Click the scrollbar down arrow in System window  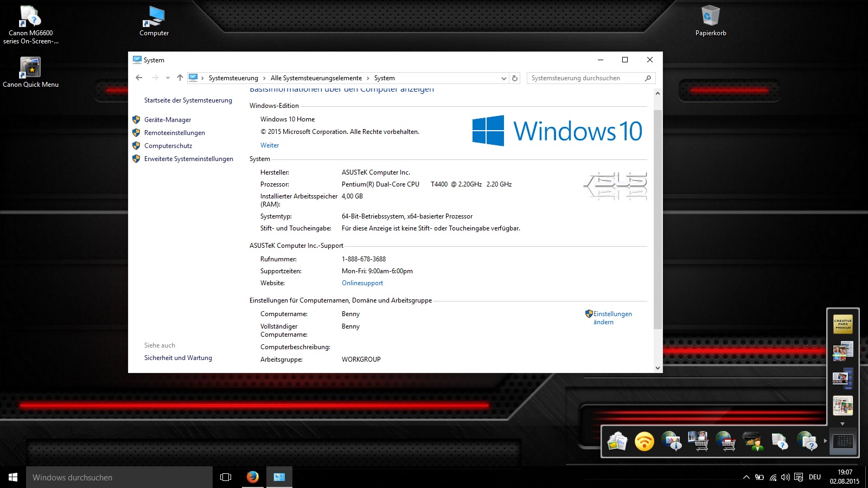[x=658, y=368]
